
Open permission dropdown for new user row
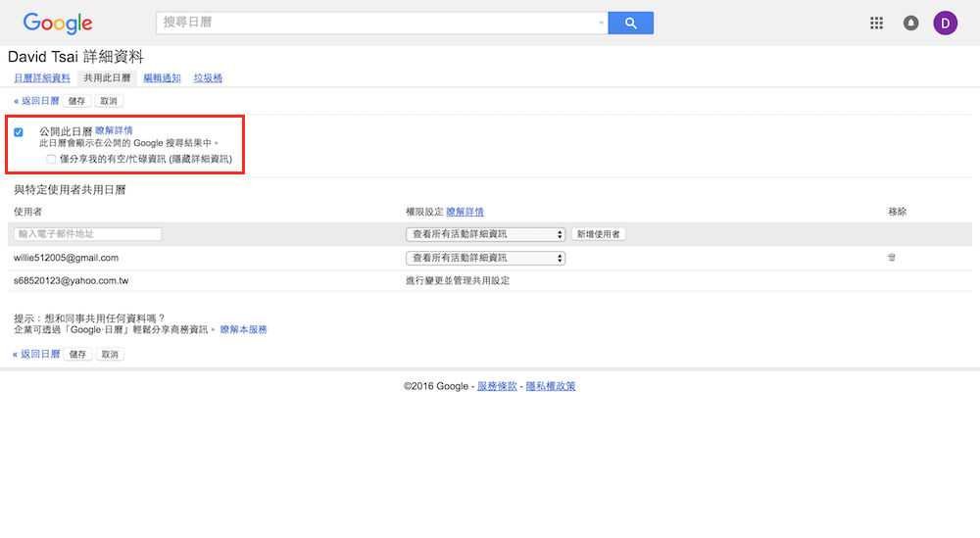tap(486, 233)
